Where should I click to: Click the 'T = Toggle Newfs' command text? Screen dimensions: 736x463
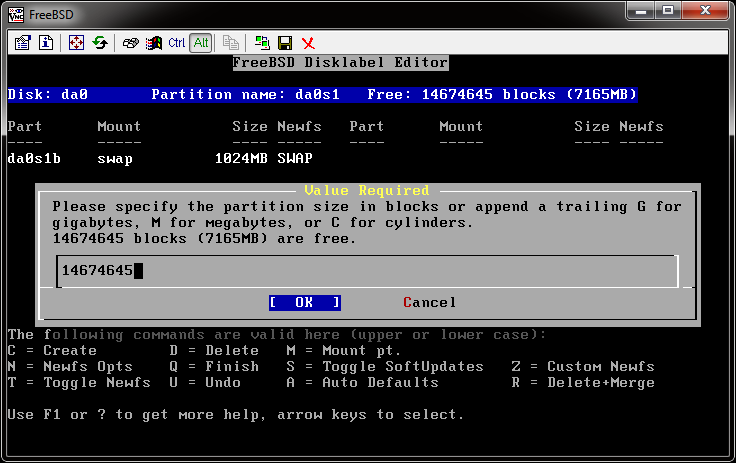(x=79, y=382)
